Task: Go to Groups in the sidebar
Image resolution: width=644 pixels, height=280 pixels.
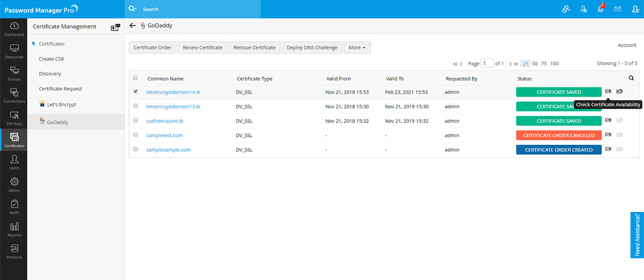Action: tap(14, 74)
